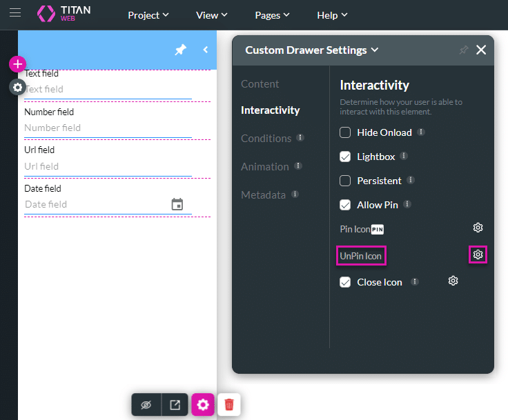Enable the Hide Onload checkbox
Image resolution: width=508 pixels, height=420 pixels.
[x=346, y=132]
